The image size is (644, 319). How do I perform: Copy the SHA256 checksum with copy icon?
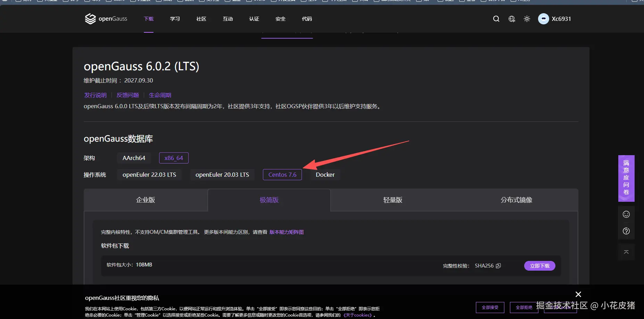(498, 265)
